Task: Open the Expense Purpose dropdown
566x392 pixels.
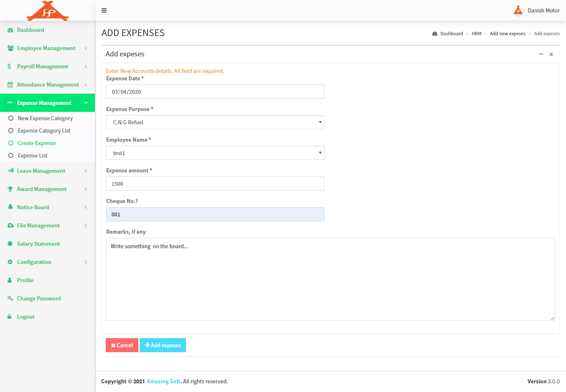Action: coord(215,122)
